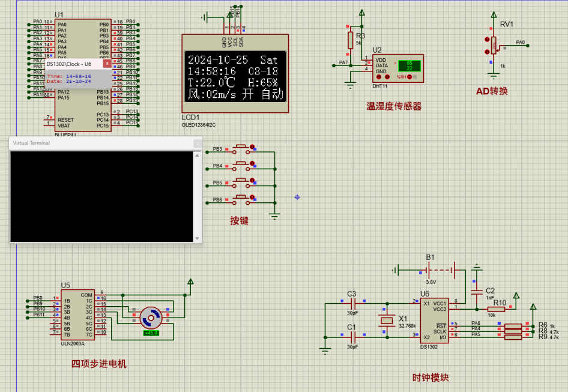Click the Virtual Terminal scrollbar down arrow
The width and height of the screenshot is (568, 392).
coord(196,238)
